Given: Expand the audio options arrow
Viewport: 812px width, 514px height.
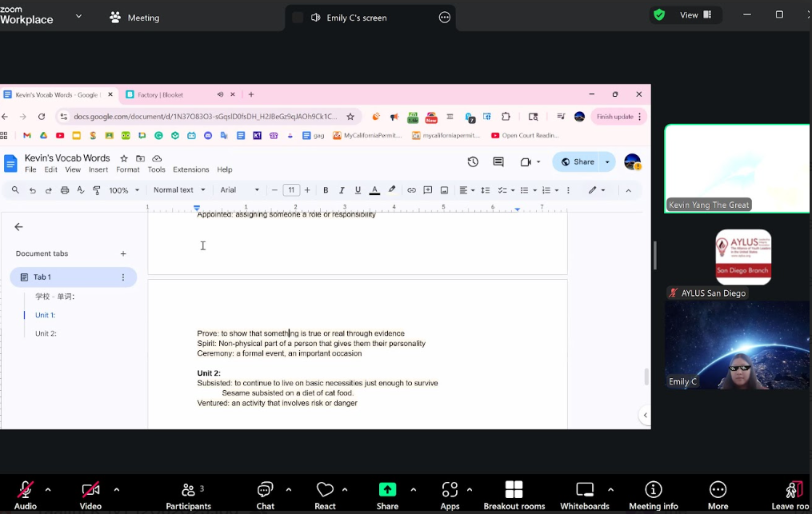Looking at the screenshot, I should (48, 489).
